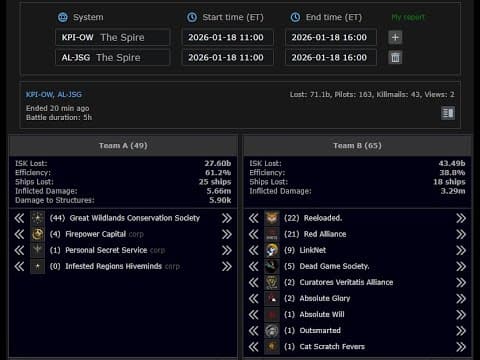Move Absolute Glory to the left team
The height and width of the screenshot is (360, 480).
point(254,298)
